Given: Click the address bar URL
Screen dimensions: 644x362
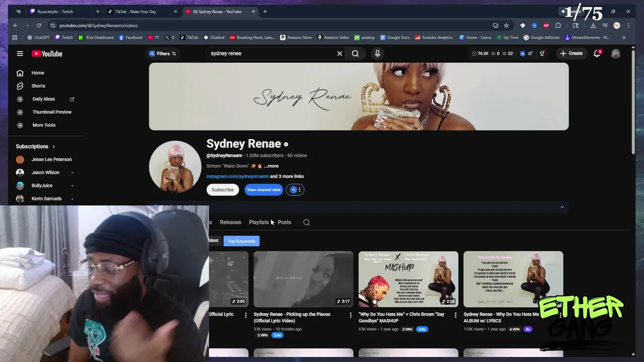Looking at the screenshot, I should [x=99, y=25].
